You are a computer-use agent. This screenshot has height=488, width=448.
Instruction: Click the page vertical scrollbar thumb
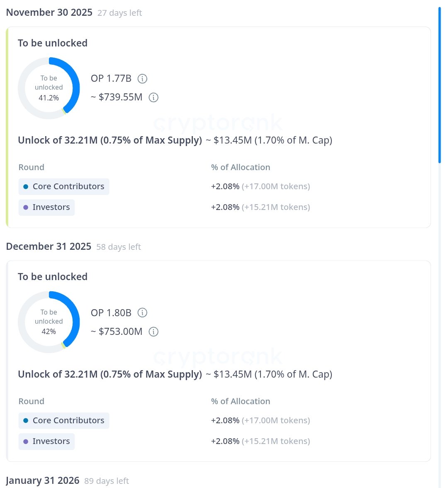pos(439,85)
